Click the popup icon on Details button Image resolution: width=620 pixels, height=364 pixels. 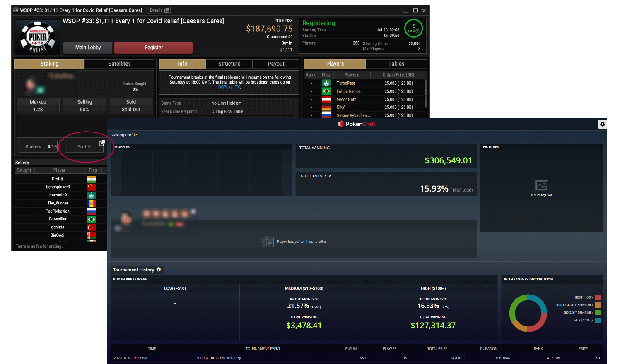coord(166,10)
